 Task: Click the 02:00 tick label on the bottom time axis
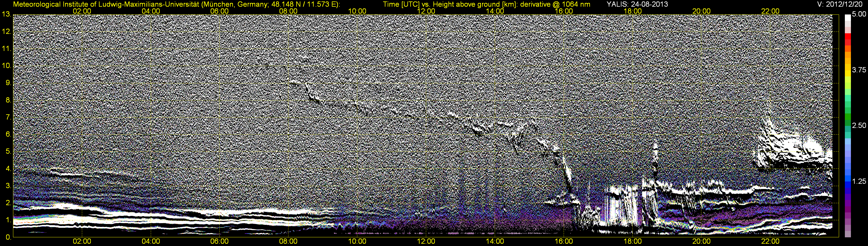pos(82,242)
